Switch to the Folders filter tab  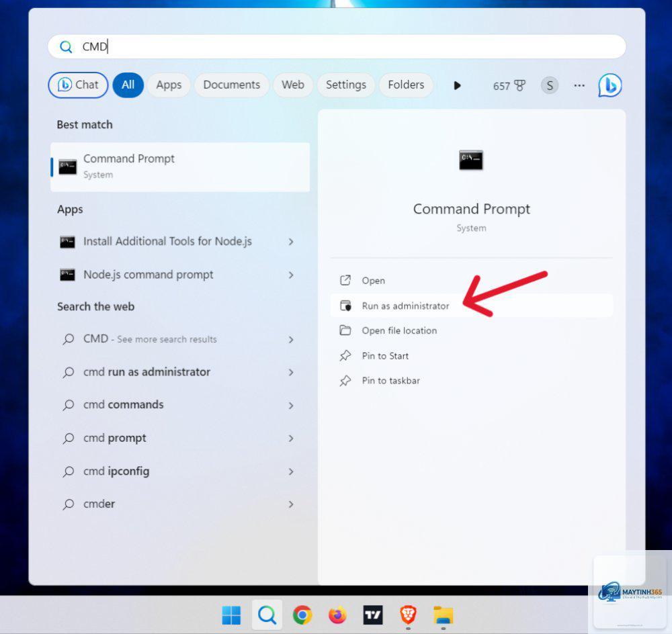(x=406, y=85)
